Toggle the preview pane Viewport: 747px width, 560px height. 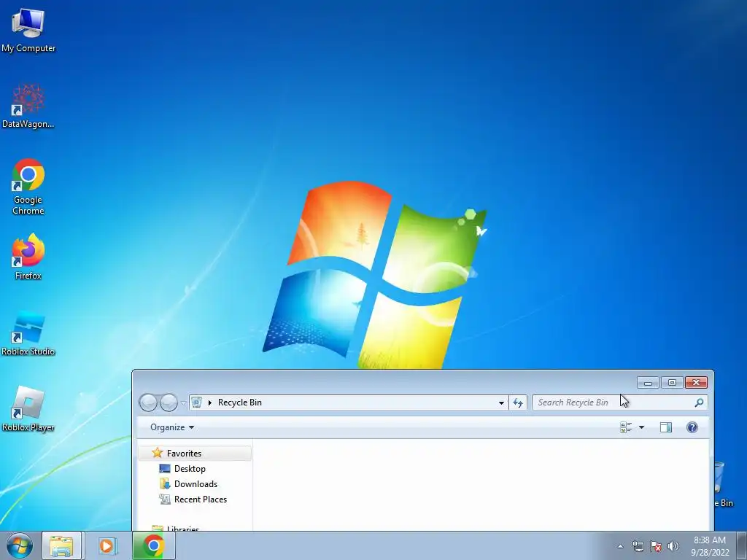point(665,427)
